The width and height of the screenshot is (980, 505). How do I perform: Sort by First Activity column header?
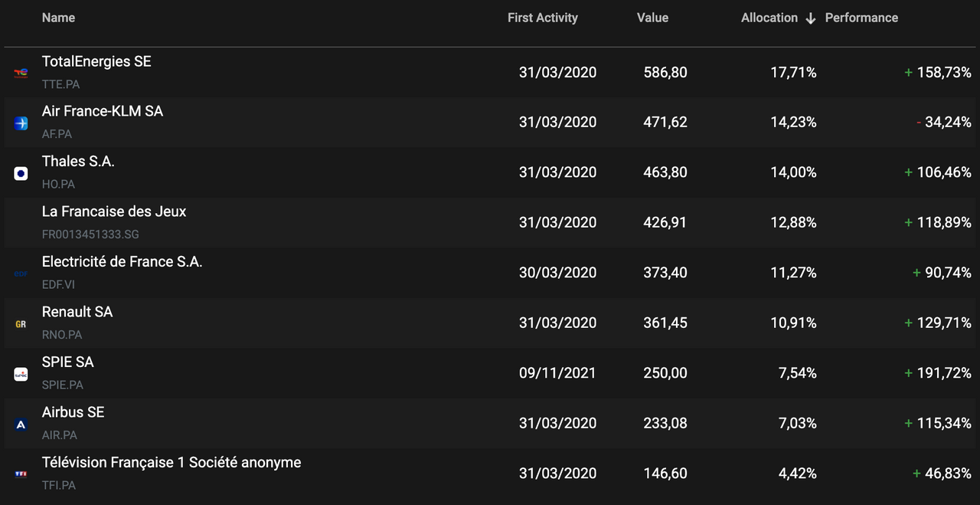pyautogui.click(x=543, y=18)
